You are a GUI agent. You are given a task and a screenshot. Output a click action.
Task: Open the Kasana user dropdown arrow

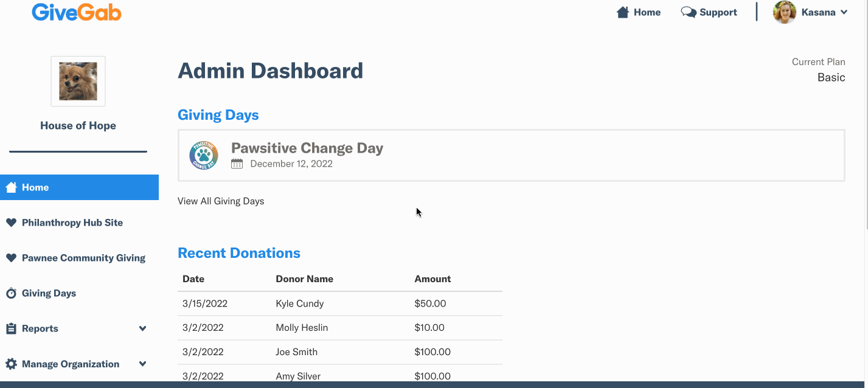(x=844, y=12)
